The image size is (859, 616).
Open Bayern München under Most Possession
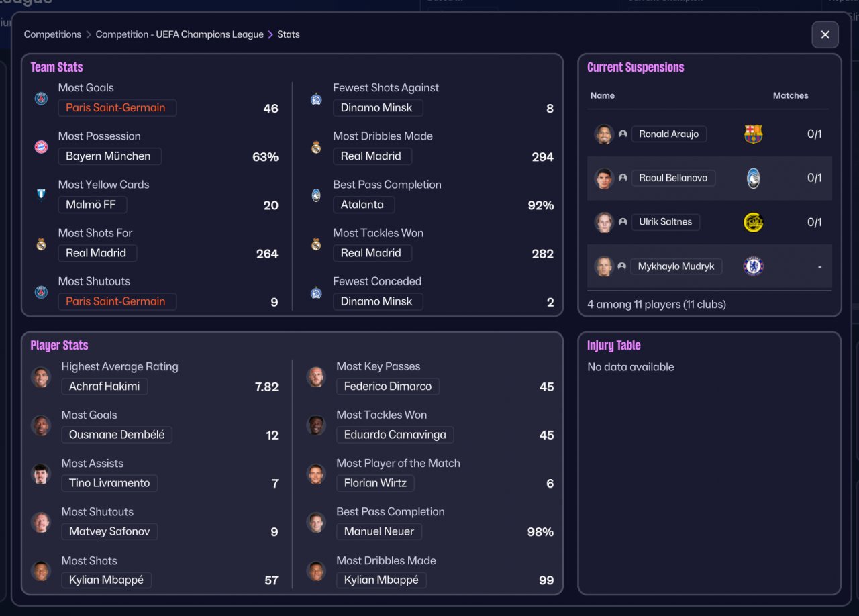click(109, 156)
